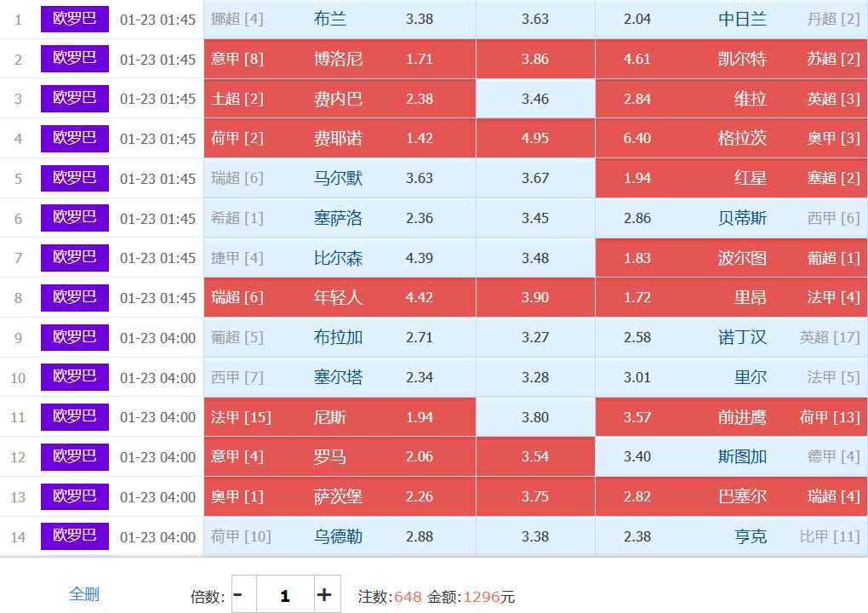Select the 布兰 home win at odds 3.38
Image resolution: width=868 pixels, height=613 pixels.
pyautogui.click(x=340, y=20)
